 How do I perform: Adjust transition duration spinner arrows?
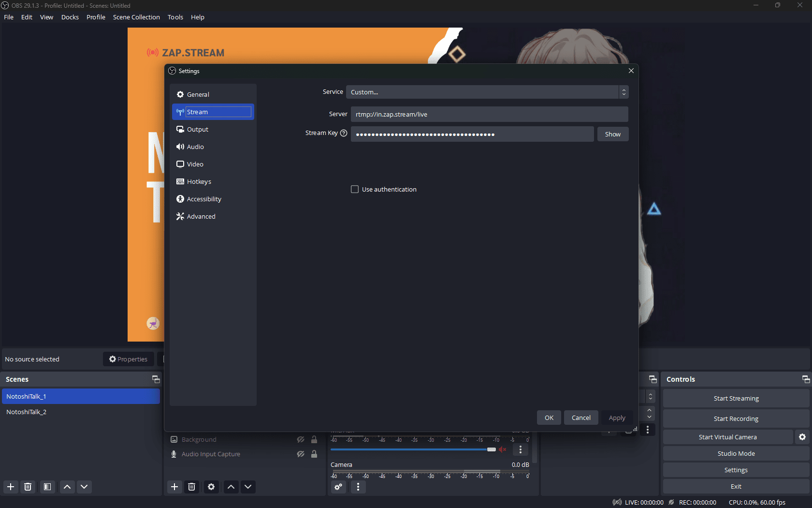650,413
